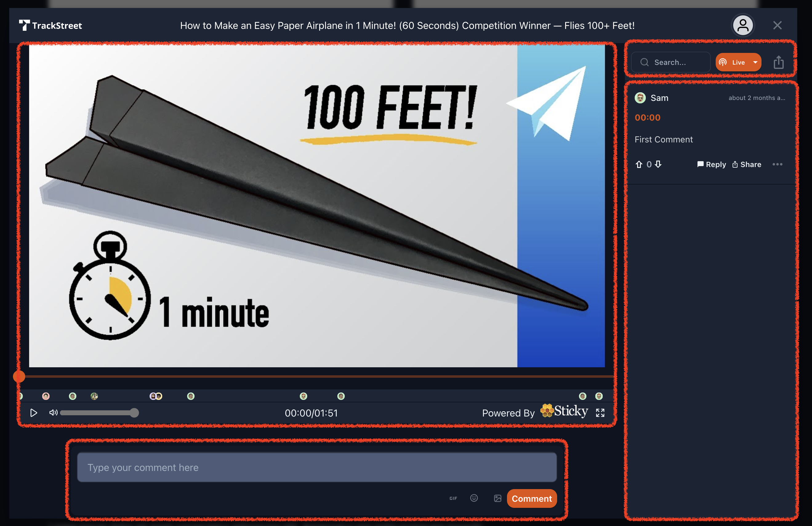812x526 pixels.
Task: Click the volume slider handle
Action: tap(135, 413)
